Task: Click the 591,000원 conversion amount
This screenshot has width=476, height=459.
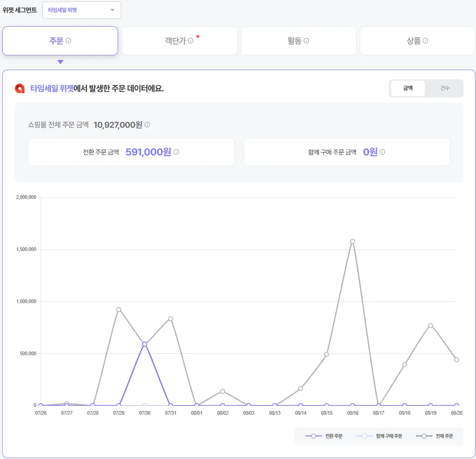Action: click(149, 152)
